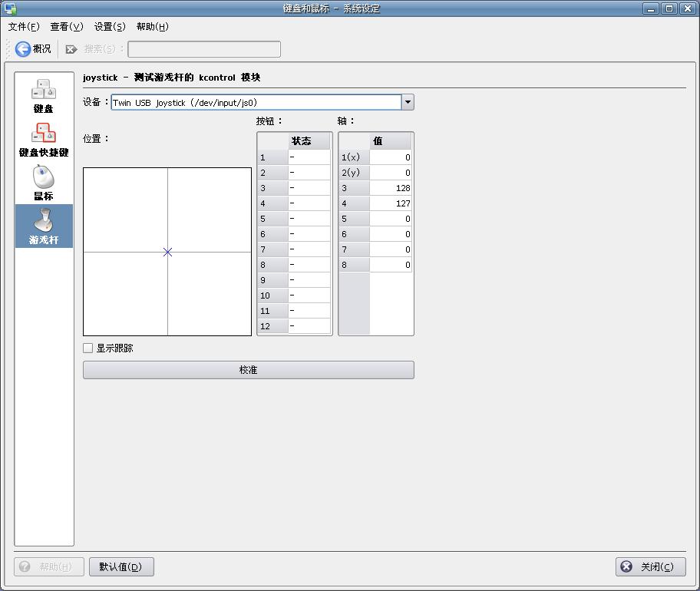Expand the joystick device dropdown arrow
Viewport: 700px width, 591px height.
click(x=408, y=102)
